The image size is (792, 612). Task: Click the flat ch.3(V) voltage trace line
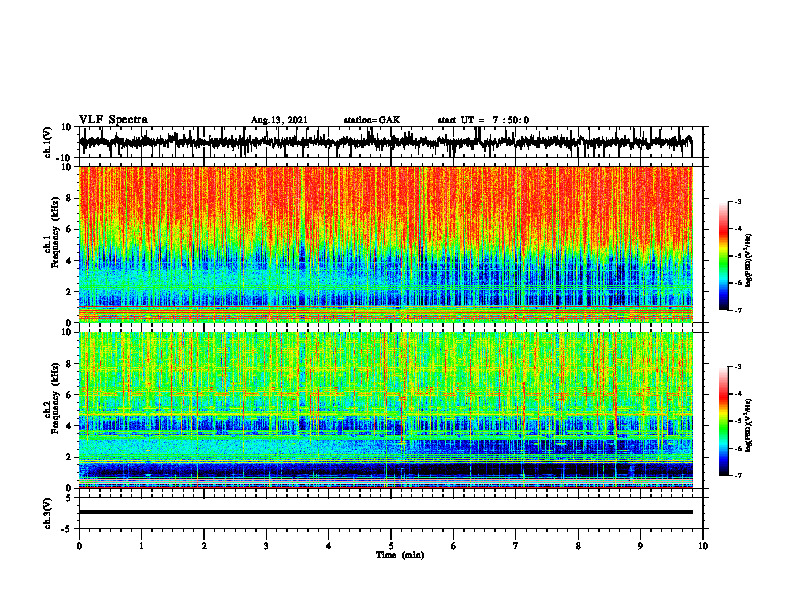coord(386,512)
